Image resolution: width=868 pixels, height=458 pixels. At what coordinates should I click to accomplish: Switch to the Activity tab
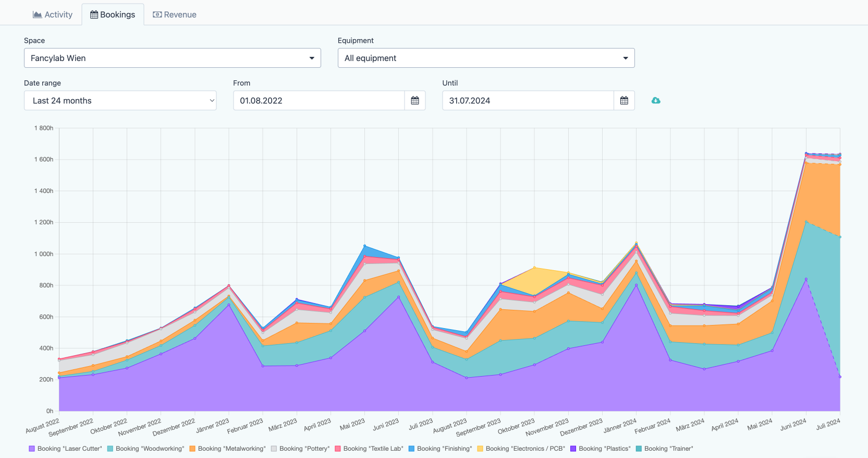tap(53, 15)
